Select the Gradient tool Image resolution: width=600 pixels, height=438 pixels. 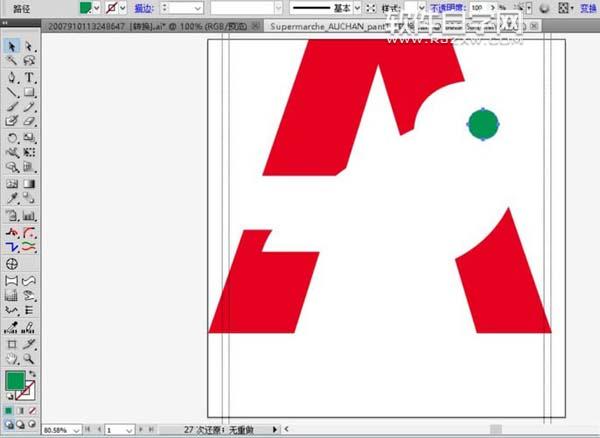(x=29, y=184)
